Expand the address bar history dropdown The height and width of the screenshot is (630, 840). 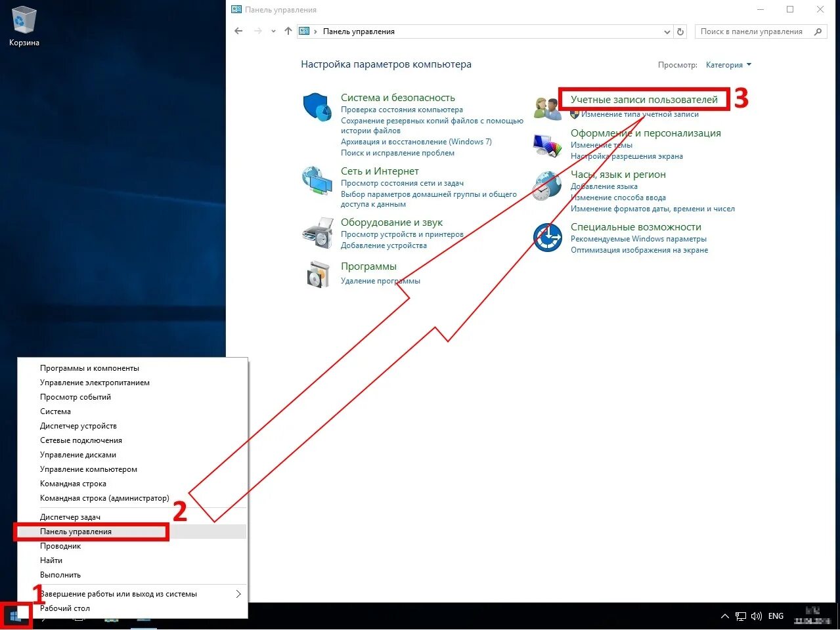point(667,31)
